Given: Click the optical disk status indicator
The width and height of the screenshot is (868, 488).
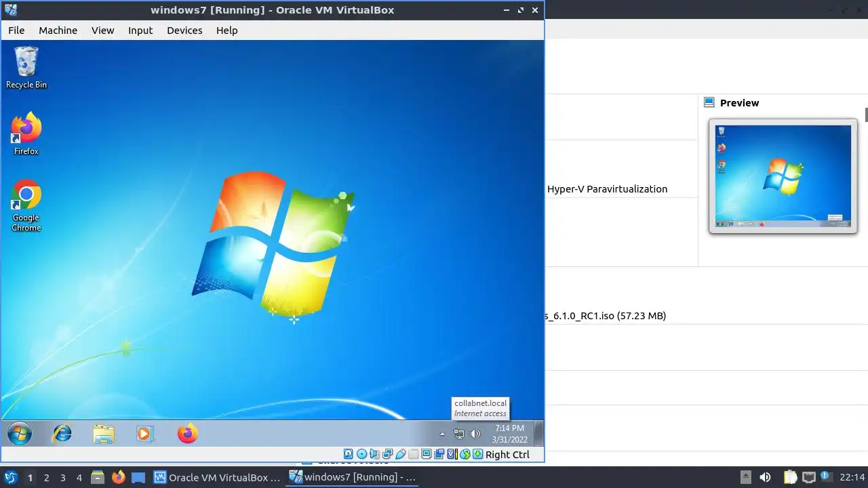Looking at the screenshot, I should pyautogui.click(x=361, y=454).
